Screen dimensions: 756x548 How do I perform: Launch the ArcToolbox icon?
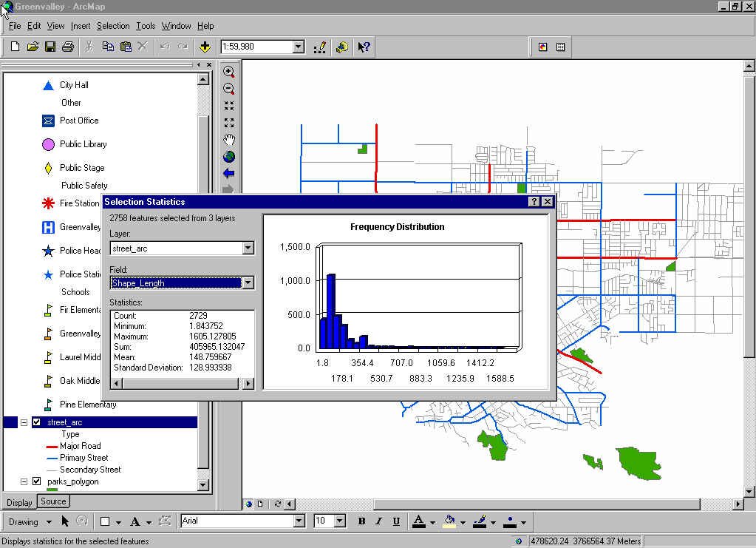[342, 47]
